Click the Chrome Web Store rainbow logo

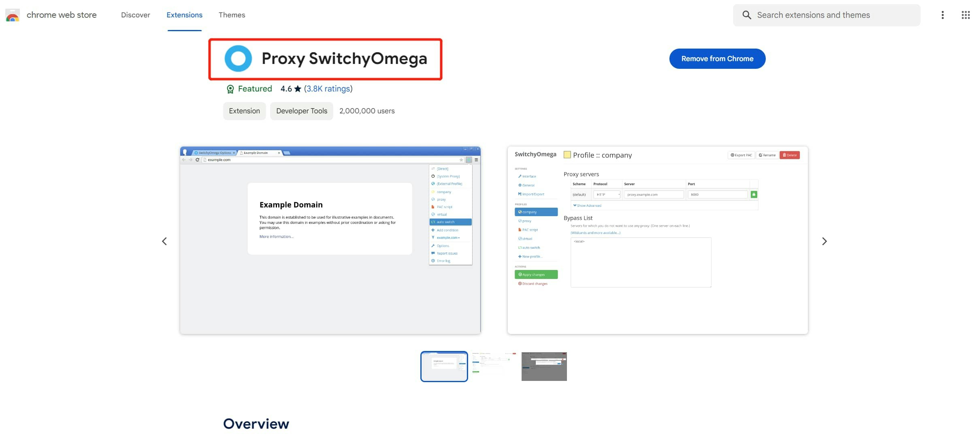tap(13, 15)
